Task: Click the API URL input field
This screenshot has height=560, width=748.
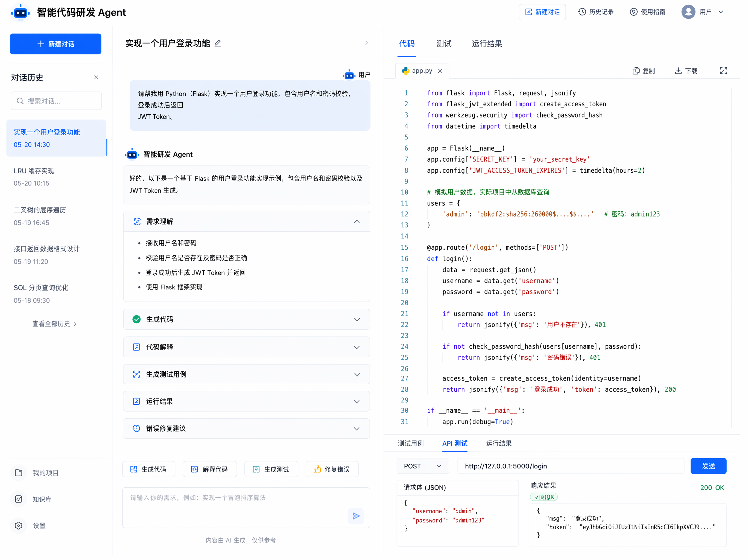Action: [x=571, y=466]
